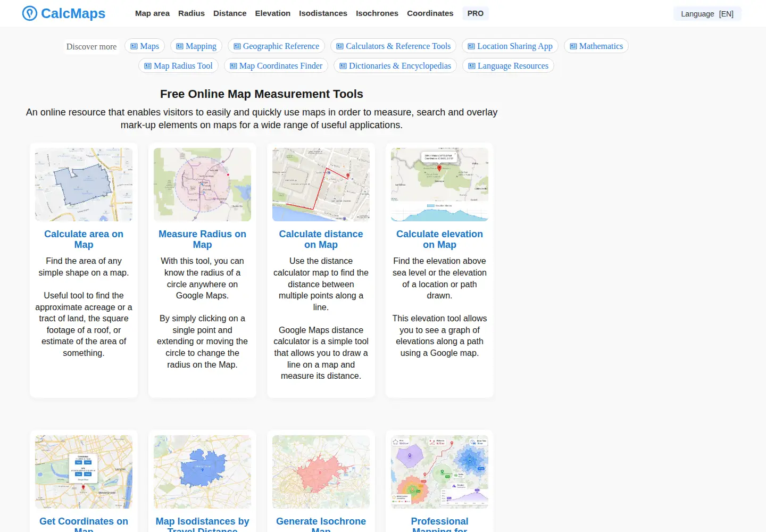Click the red distance path map thumbnail
This screenshot has width=766, height=532.
point(321,185)
